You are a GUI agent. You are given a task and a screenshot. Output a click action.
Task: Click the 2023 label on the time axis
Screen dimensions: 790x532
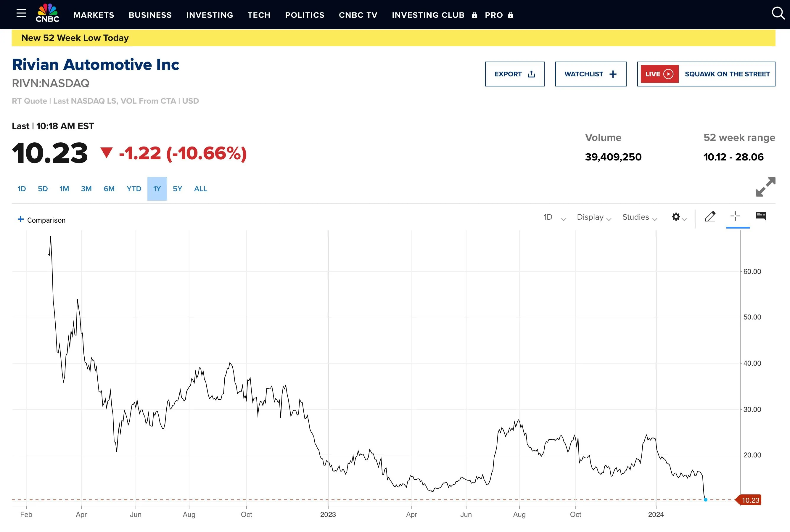pos(328,514)
